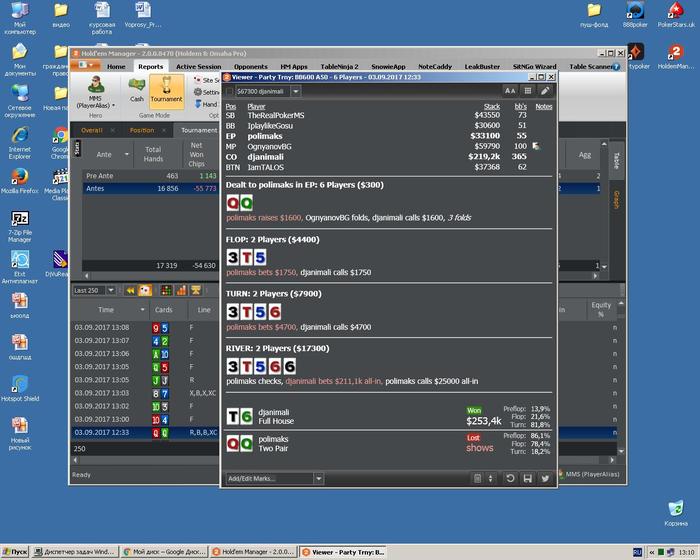Click the orange bar chart icon
Viewport: 700px width, 560px height.
click(x=181, y=291)
